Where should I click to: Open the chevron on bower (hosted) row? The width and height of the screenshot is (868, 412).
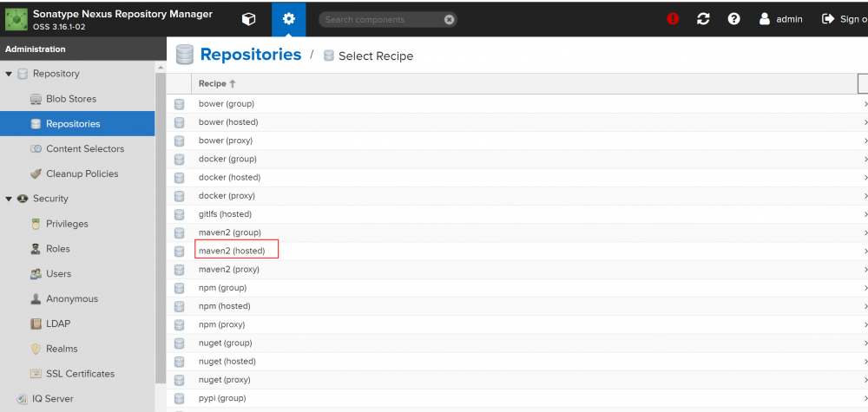[x=865, y=122]
